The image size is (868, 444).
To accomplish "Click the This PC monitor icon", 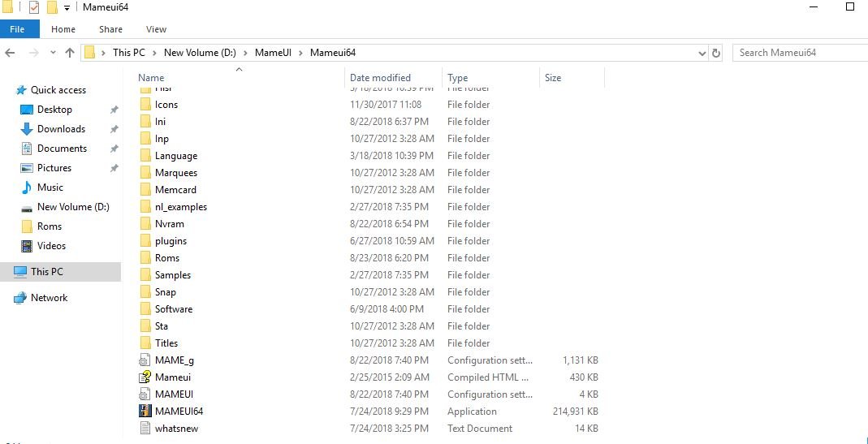I will (20, 272).
